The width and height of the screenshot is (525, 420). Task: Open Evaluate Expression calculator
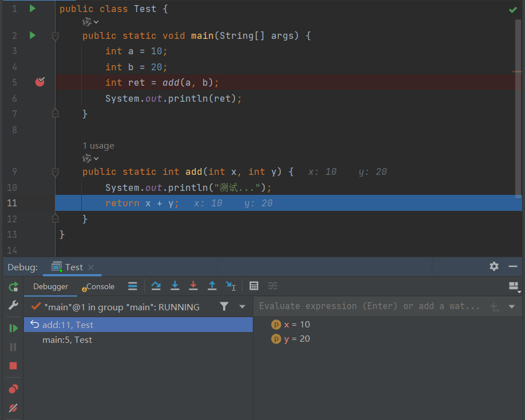(x=254, y=286)
